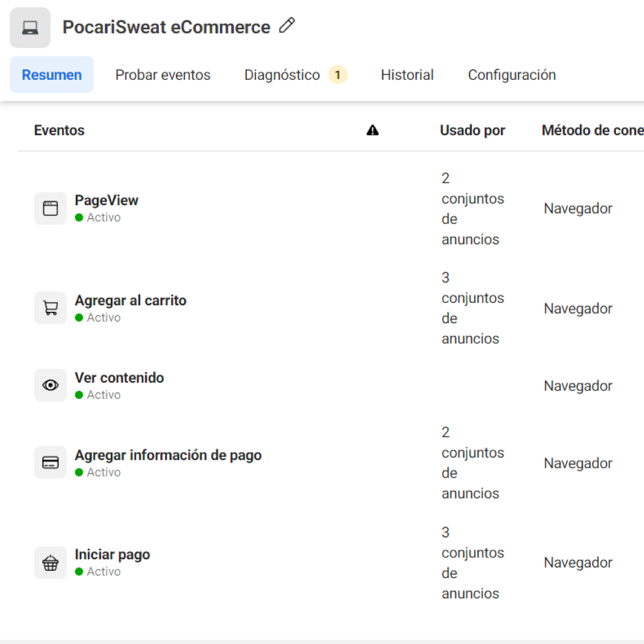Click the pencil edit icon beside PocariSweat eCommerce
The height and width of the screenshot is (644, 644).
pyautogui.click(x=287, y=26)
